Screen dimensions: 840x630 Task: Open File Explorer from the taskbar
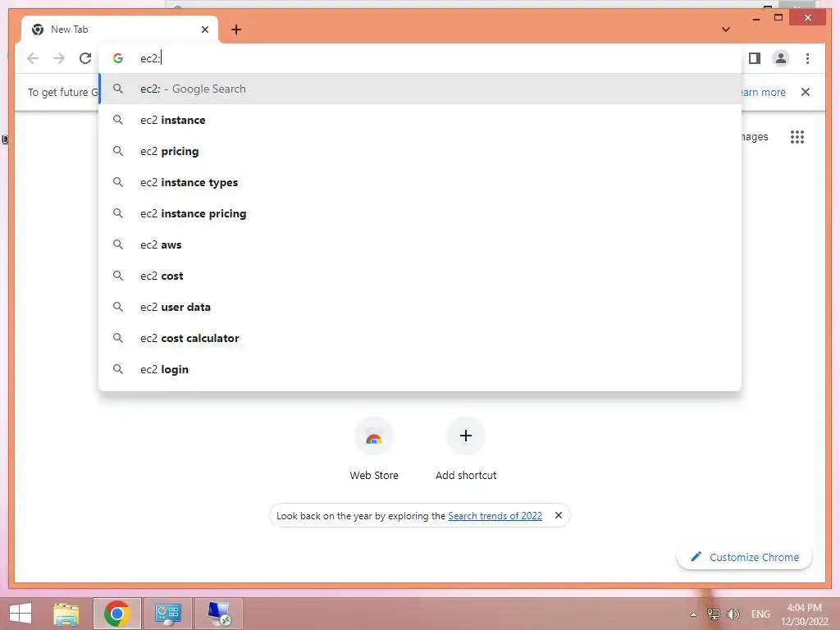coord(66,614)
